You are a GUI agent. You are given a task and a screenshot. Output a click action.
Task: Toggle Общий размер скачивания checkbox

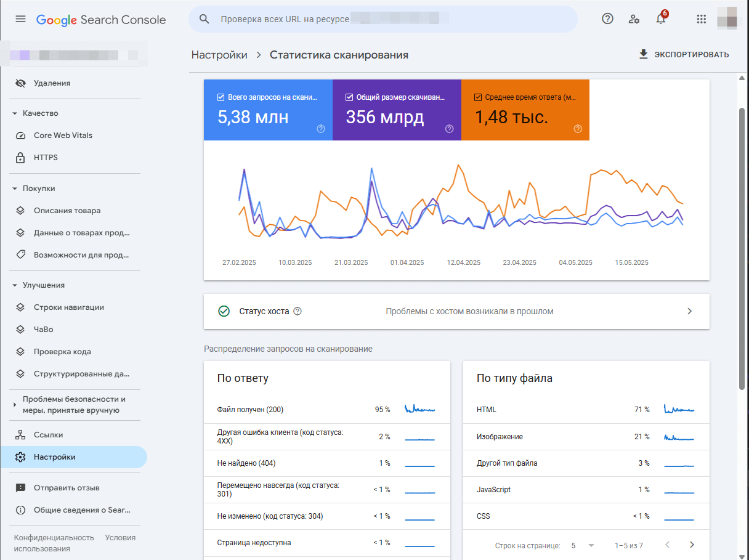tap(349, 97)
